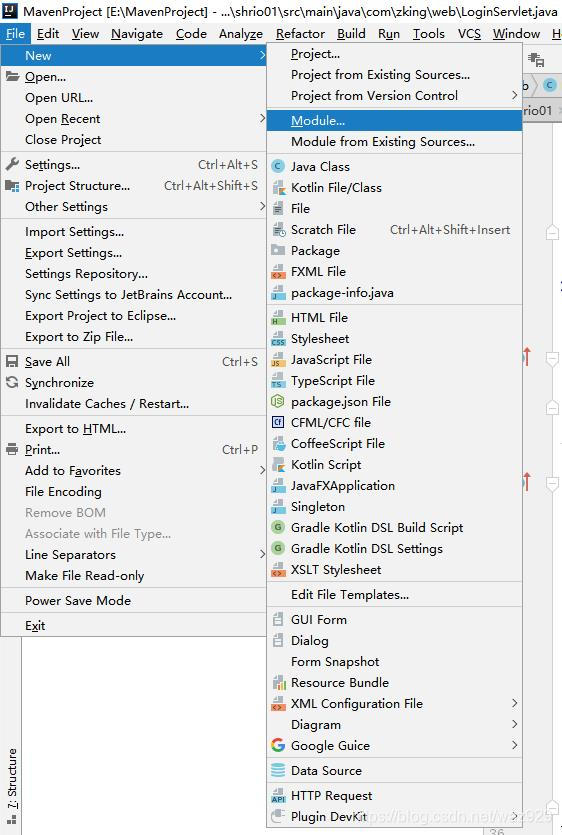Choose Project... from the New submenu
This screenshot has height=835, width=562.
pos(394,54)
